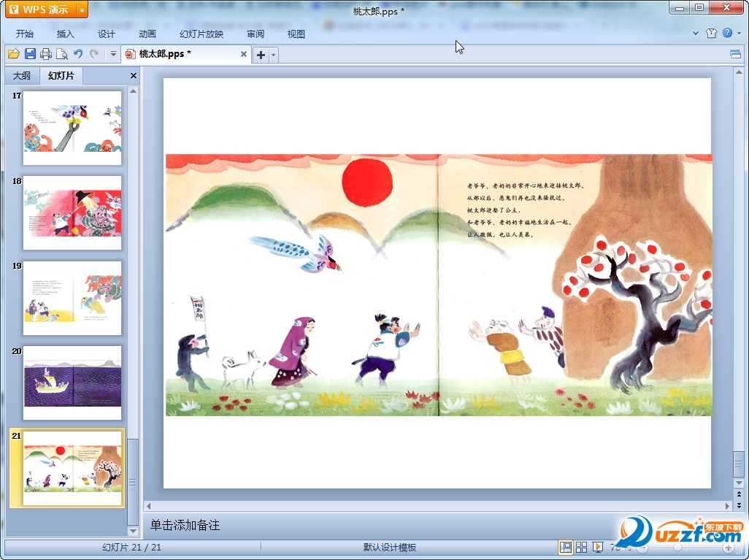
Task: Open the 开始 menu tab
Action: pos(24,34)
